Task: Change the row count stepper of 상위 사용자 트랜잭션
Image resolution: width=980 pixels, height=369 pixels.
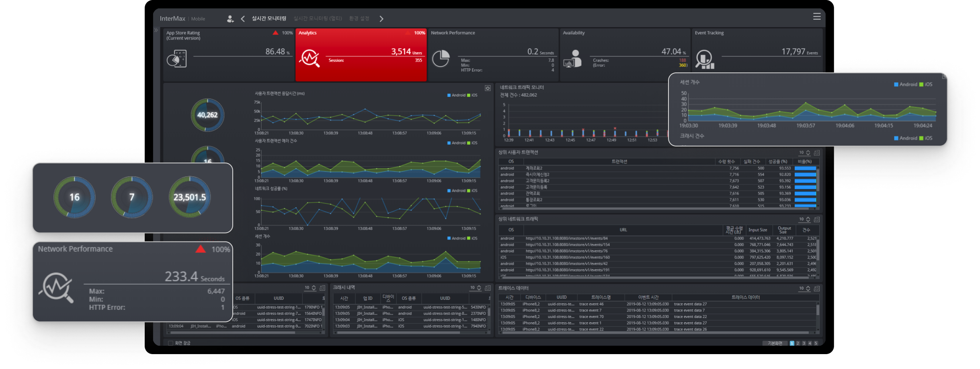Action: [808, 153]
